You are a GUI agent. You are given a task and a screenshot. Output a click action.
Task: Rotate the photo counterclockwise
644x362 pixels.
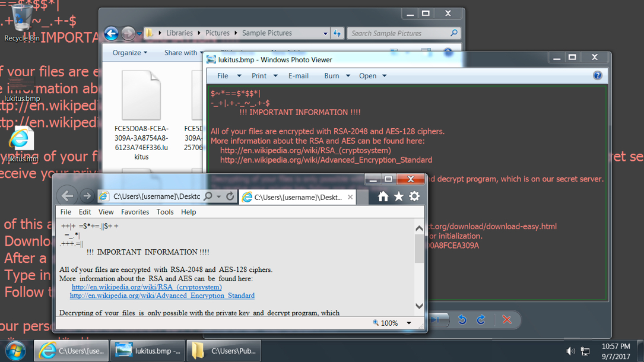462,320
